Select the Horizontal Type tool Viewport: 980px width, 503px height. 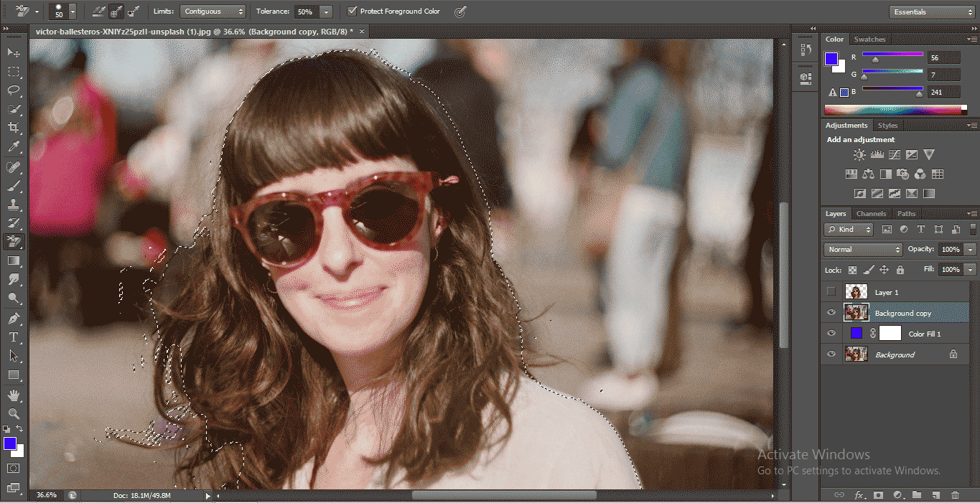pos(14,337)
